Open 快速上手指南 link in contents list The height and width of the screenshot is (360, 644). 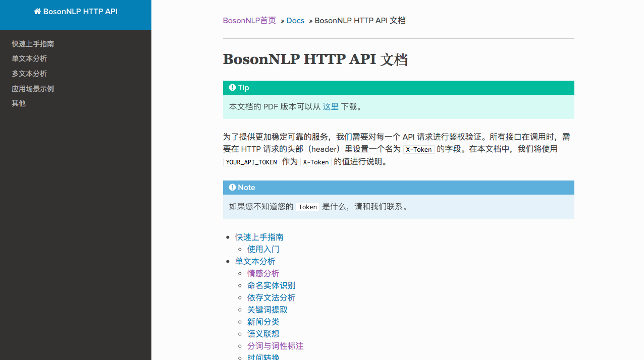[x=259, y=237]
